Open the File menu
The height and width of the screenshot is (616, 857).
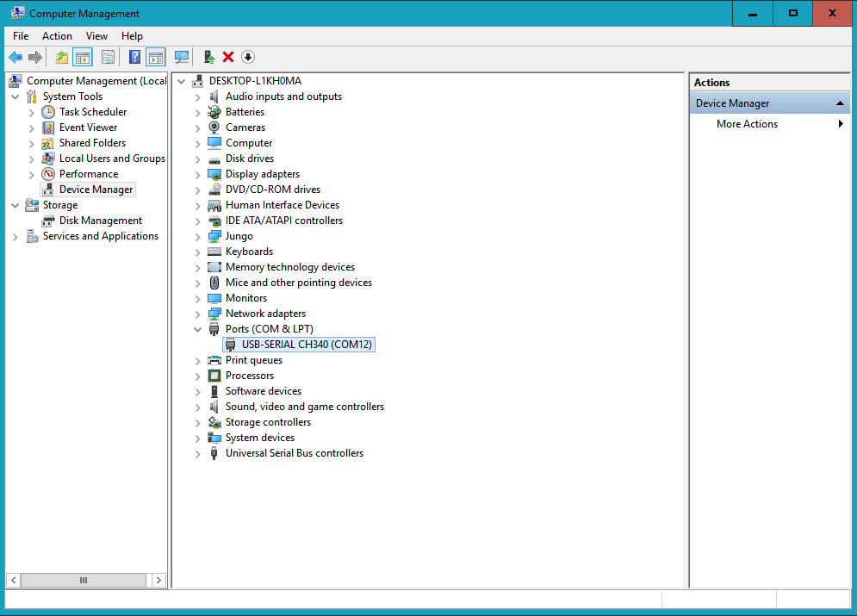click(21, 36)
